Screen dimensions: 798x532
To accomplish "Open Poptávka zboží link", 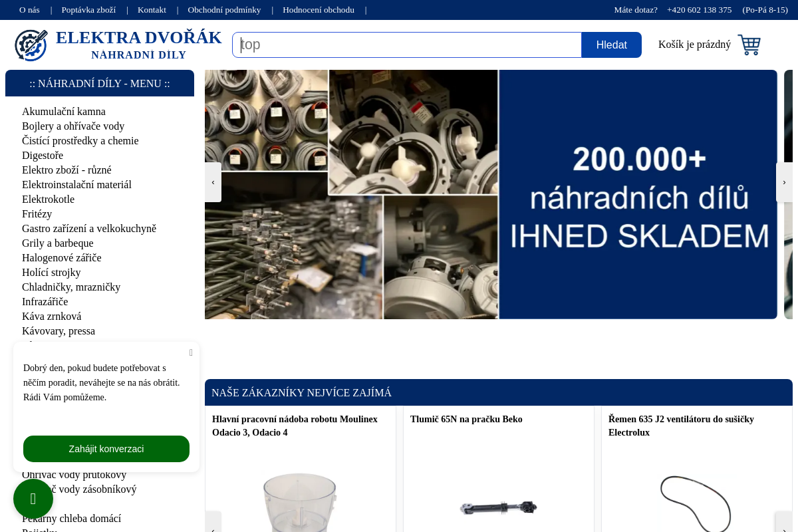I will tap(88, 10).
